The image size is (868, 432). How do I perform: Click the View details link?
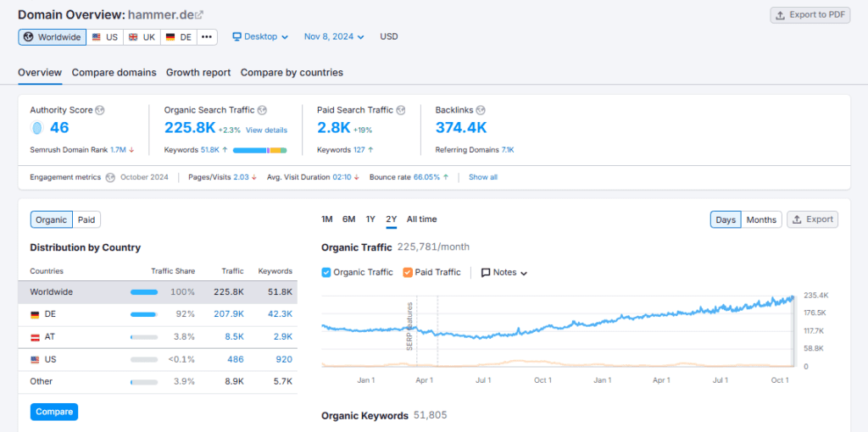tap(266, 130)
